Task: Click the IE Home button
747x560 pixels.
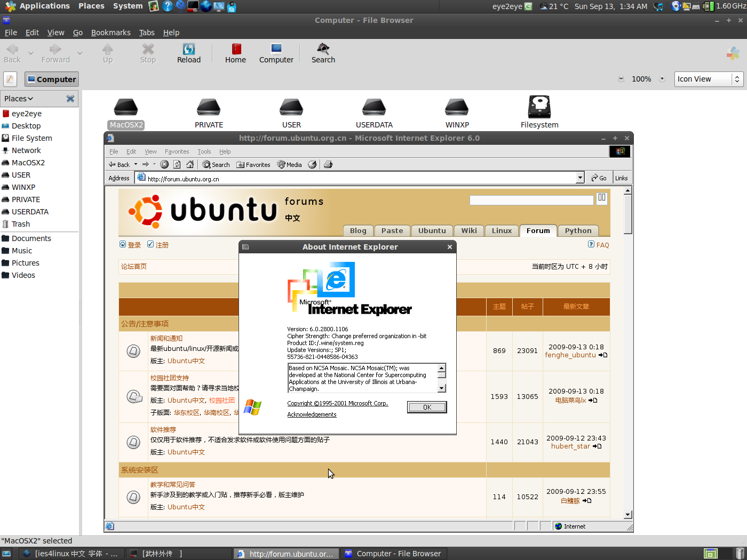Action: click(x=190, y=164)
